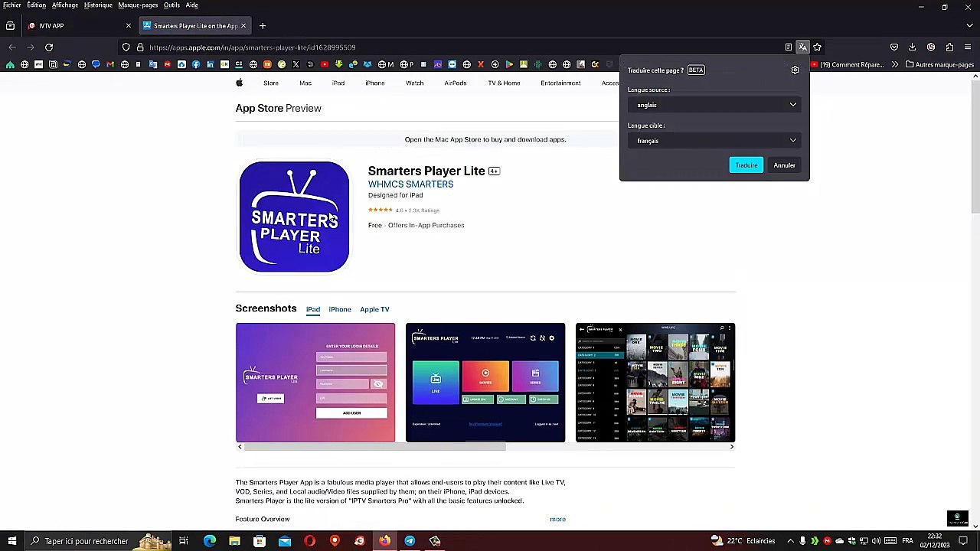Click the address bar URL field
Viewport: 980px width, 551px height.
(459, 47)
